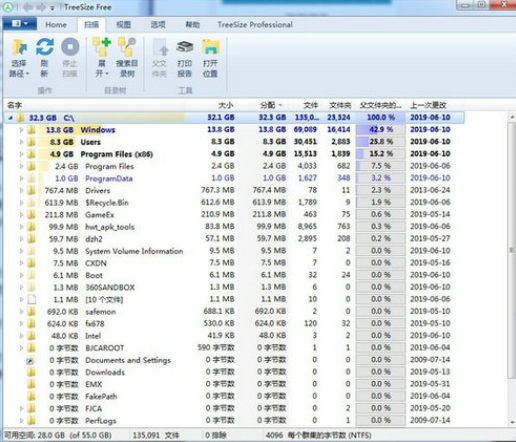
Task: Click the Refresh scan icon
Action: [45, 47]
